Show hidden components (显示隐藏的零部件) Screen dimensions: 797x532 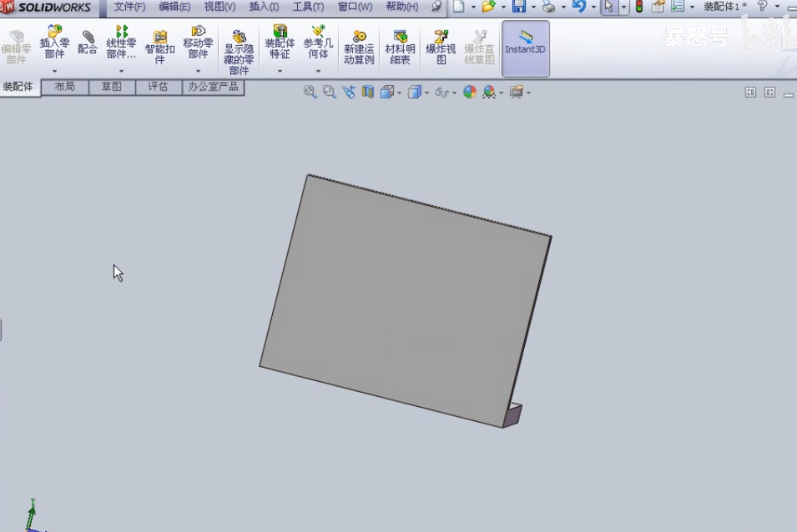coord(239,53)
